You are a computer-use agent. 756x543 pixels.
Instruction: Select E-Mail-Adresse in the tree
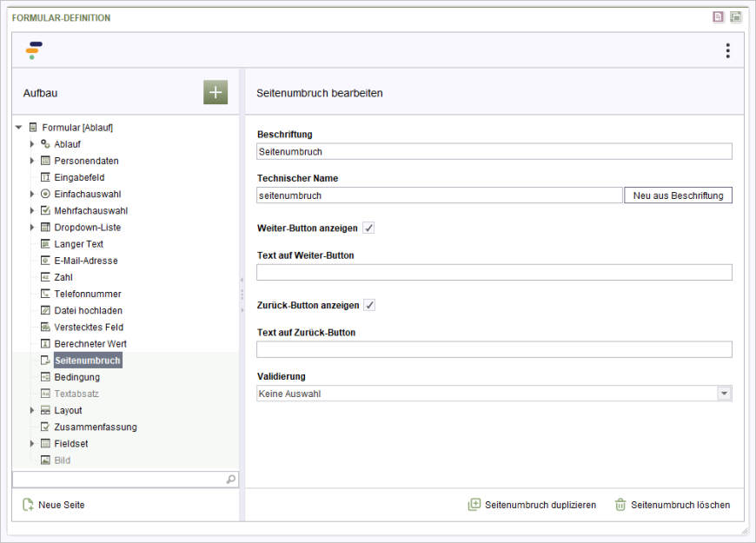click(x=85, y=261)
